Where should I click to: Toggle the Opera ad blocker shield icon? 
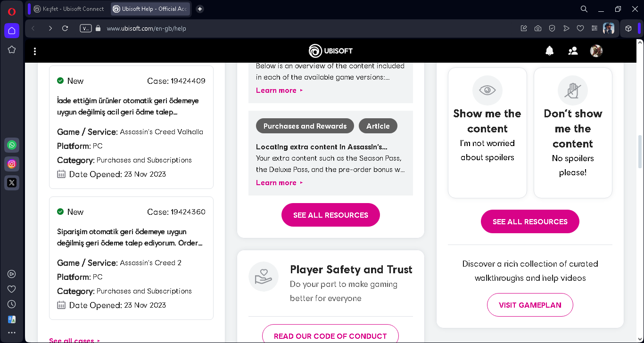[x=552, y=28]
